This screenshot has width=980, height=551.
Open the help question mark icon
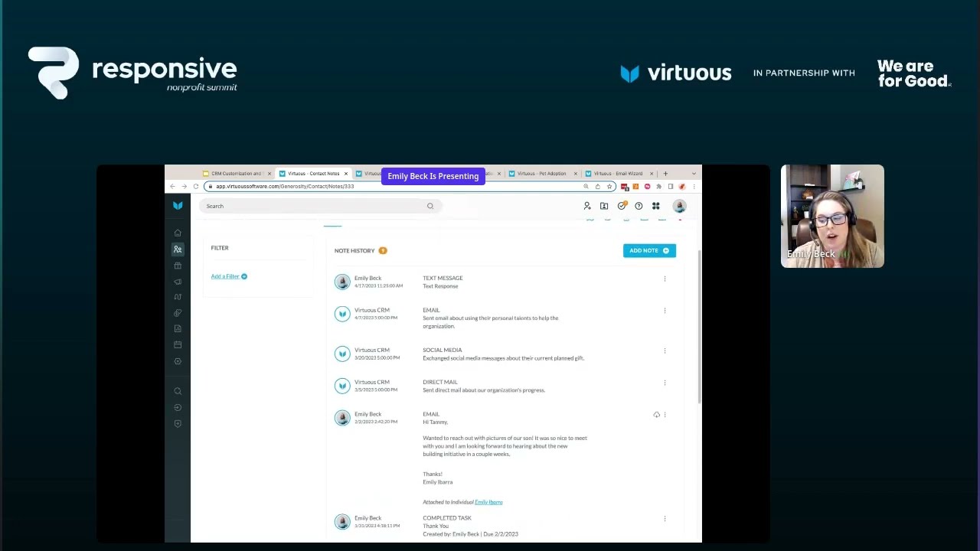click(x=639, y=206)
